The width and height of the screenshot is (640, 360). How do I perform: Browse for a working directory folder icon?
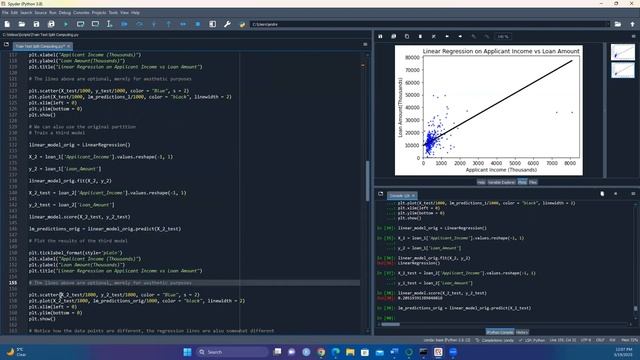coord(618,24)
